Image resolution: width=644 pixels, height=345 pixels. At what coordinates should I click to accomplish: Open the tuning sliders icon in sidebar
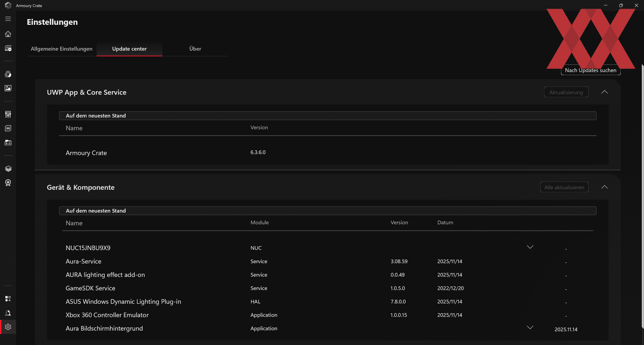point(8,114)
